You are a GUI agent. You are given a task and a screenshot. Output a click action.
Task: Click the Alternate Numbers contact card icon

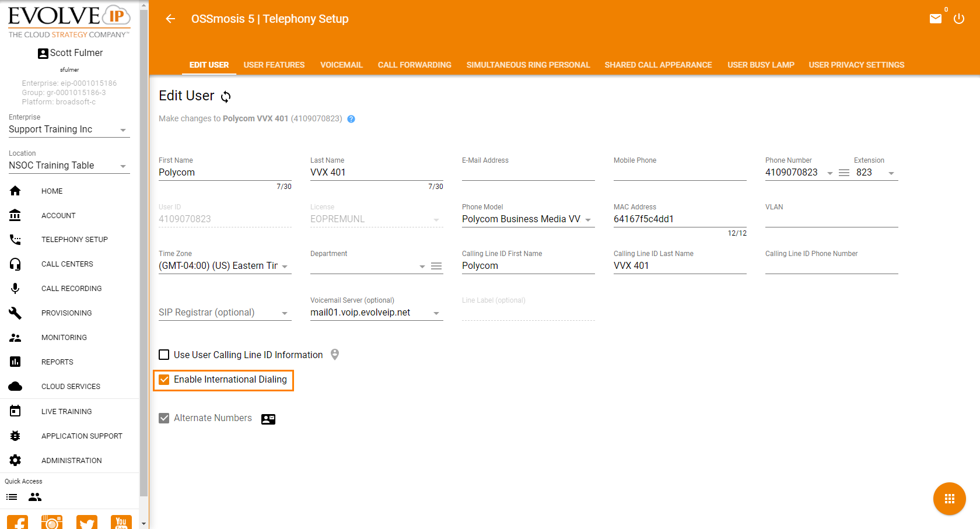268,419
